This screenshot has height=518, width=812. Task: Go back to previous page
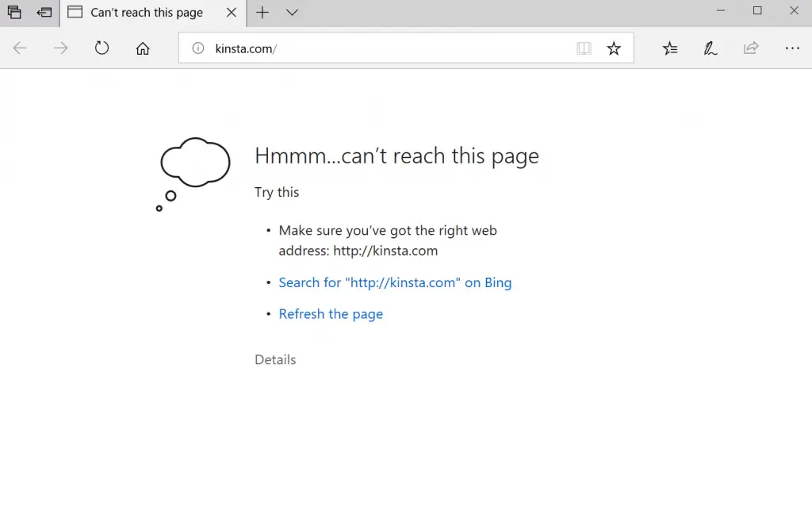click(20, 48)
